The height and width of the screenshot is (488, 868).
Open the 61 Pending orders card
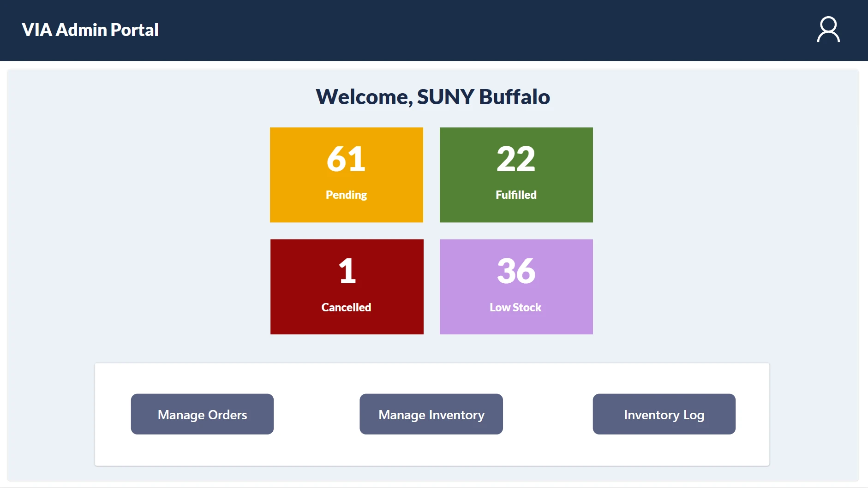(x=347, y=175)
